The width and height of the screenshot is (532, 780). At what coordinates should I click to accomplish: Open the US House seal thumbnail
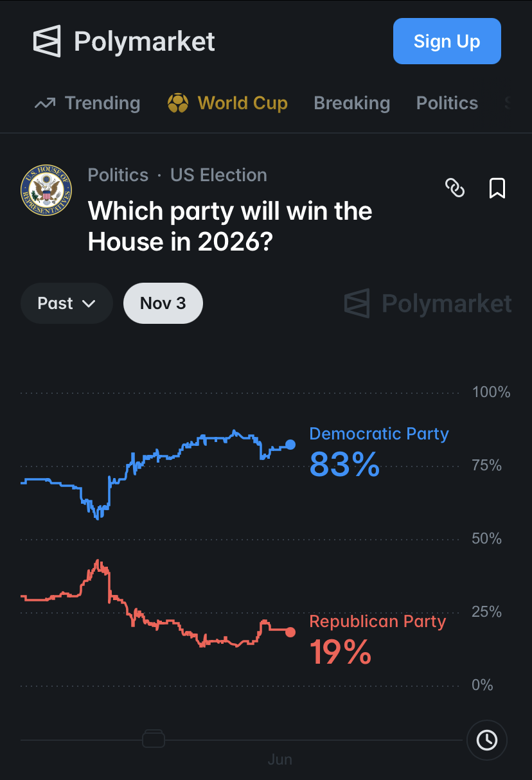[x=46, y=191]
